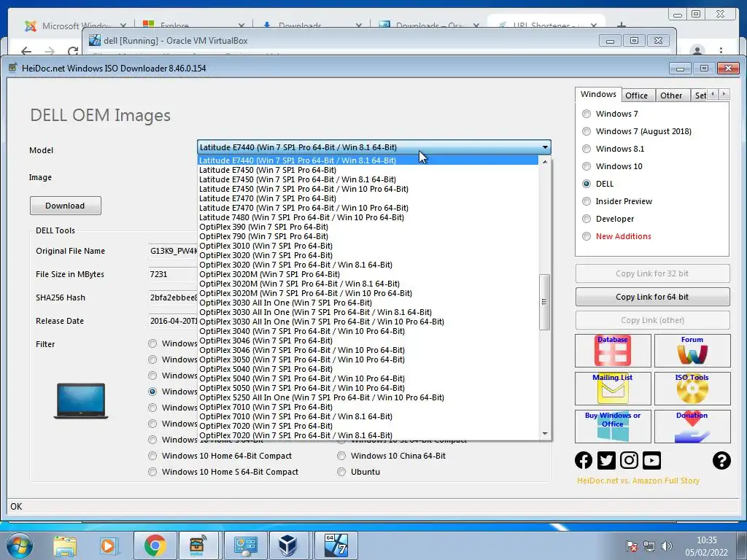Pick Latitude 7480 Win 7 / Win 10 entry

[368, 217]
